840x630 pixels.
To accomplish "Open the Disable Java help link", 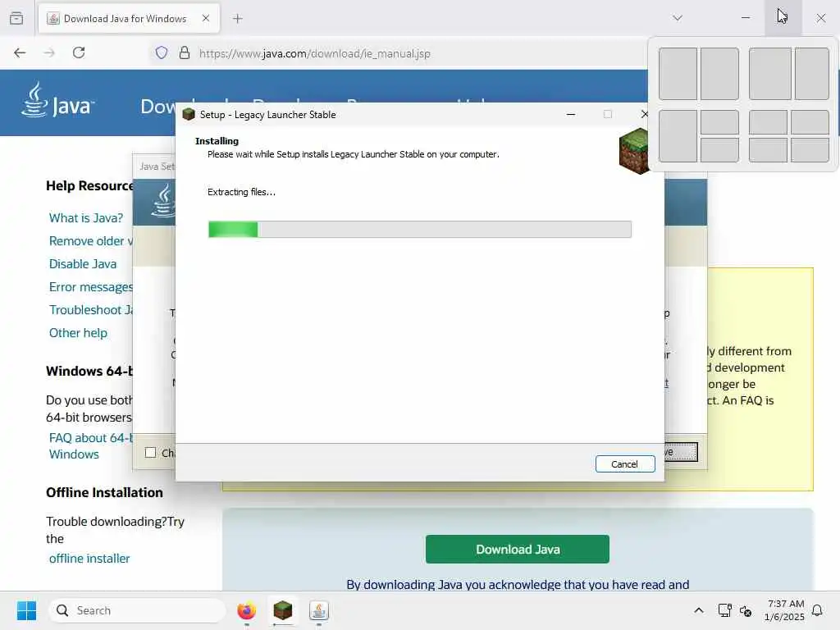I will tap(83, 264).
